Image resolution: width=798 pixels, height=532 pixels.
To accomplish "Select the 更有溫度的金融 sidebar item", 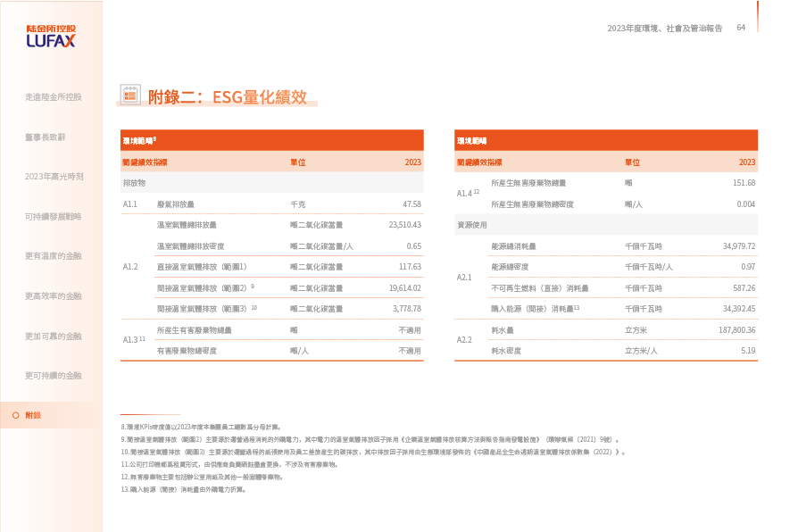I will pos(54,256).
